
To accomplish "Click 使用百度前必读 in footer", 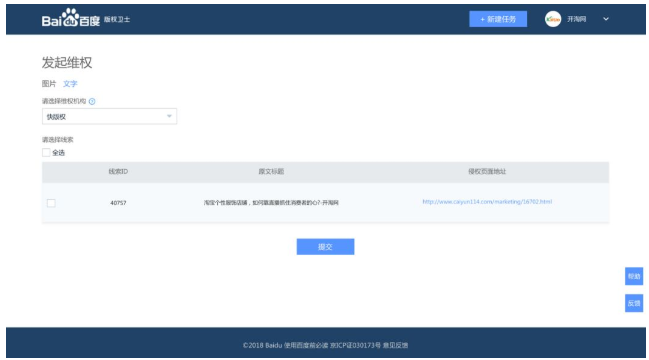I will pos(306,345).
